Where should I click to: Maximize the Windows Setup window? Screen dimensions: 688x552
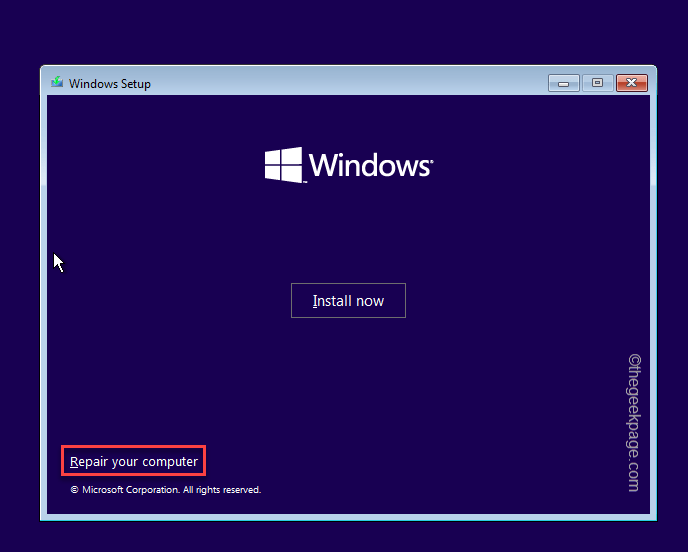(x=597, y=83)
